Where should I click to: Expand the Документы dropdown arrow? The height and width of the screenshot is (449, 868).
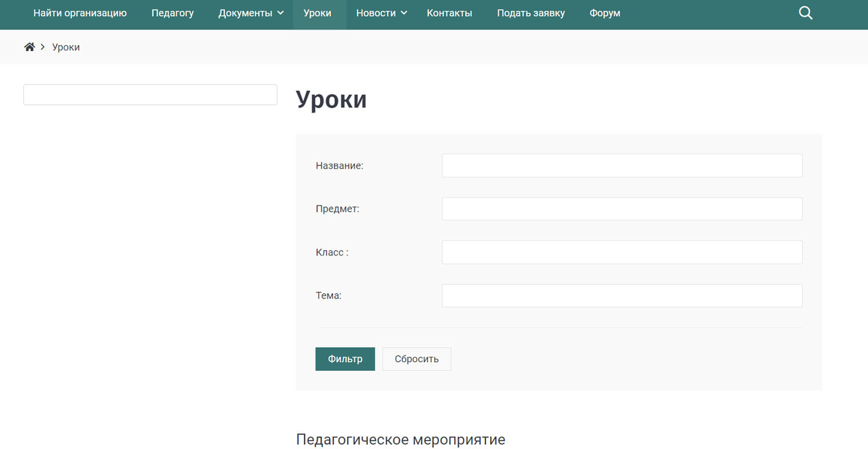pos(281,13)
